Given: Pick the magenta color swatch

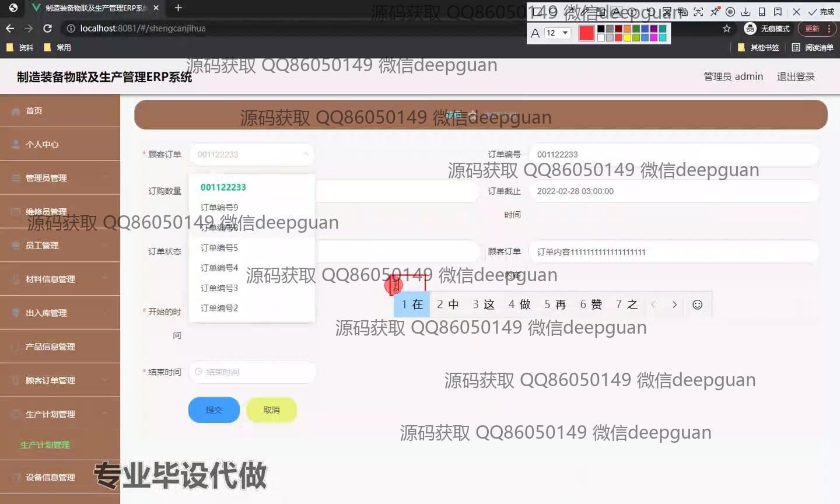Looking at the screenshot, I should (653, 37).
